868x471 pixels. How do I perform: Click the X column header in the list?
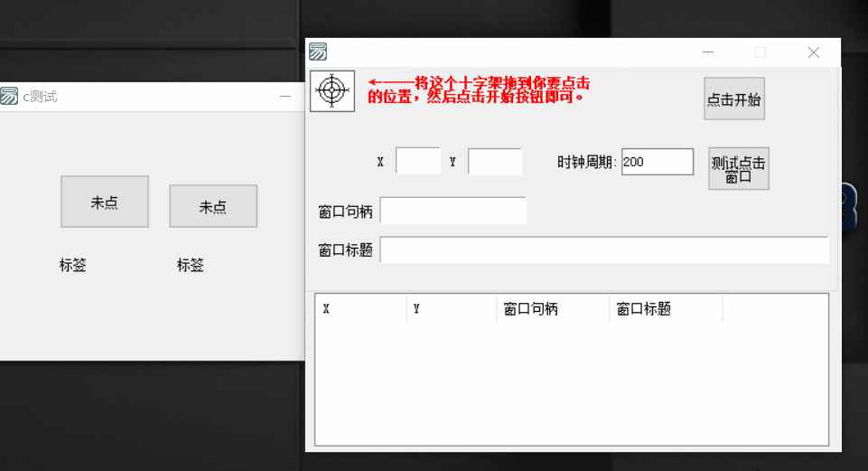point(361,308)
